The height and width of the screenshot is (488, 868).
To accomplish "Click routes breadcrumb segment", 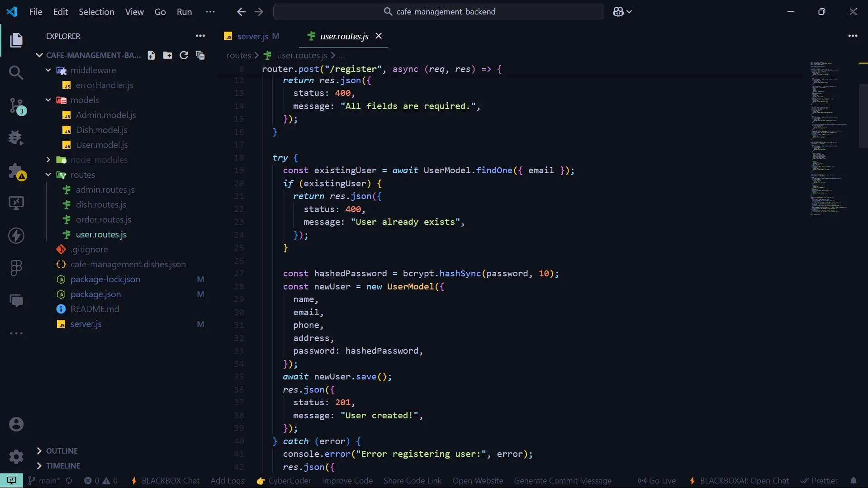I will click(238, 55).
